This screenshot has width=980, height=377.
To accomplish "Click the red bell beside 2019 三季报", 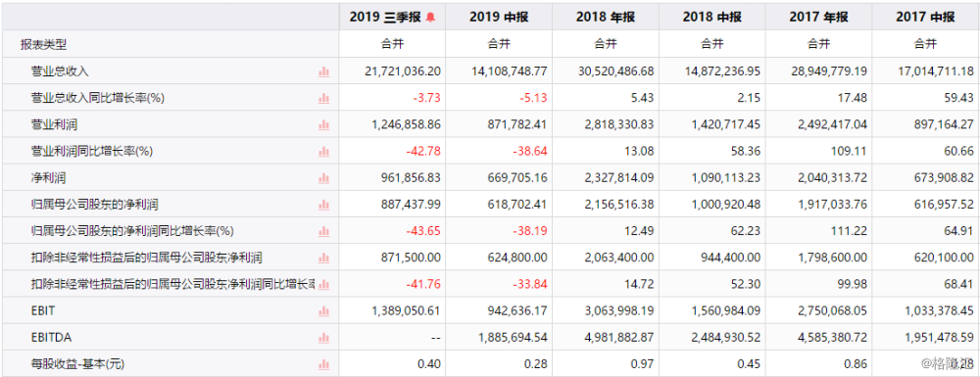I will 430,18.
